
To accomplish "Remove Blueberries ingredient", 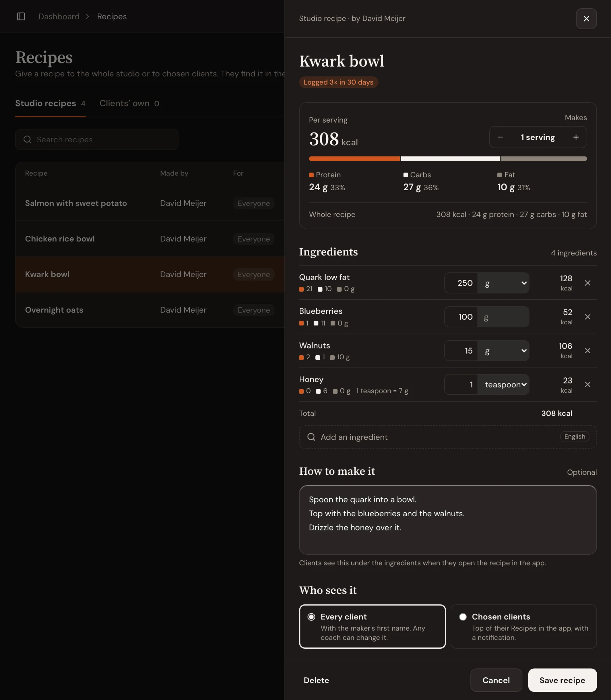I will (587, 317).
